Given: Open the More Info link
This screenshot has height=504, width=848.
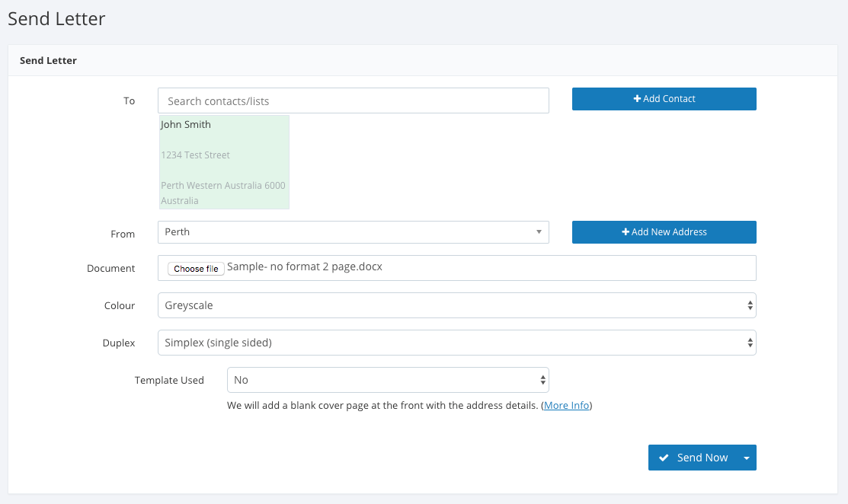Looking at the screenshot, I should click(566, 405).
